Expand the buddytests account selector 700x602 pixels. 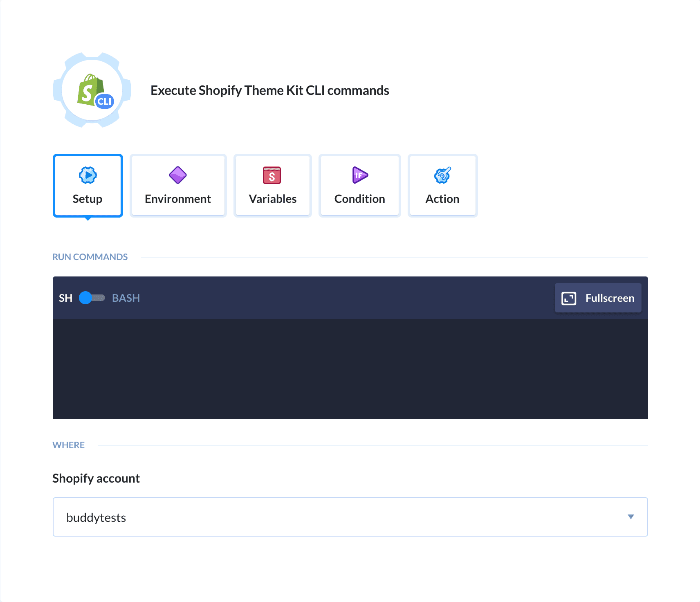(350, 517)
